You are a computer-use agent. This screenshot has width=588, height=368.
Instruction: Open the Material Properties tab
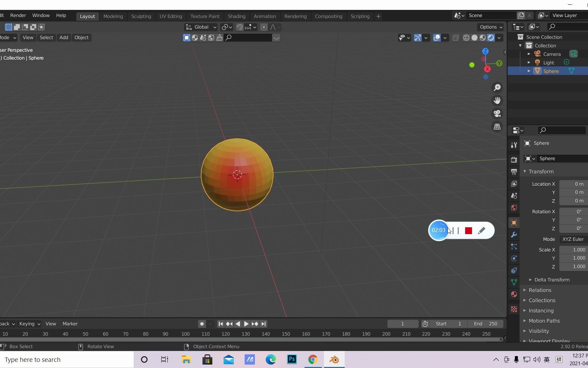pos(514,294)
